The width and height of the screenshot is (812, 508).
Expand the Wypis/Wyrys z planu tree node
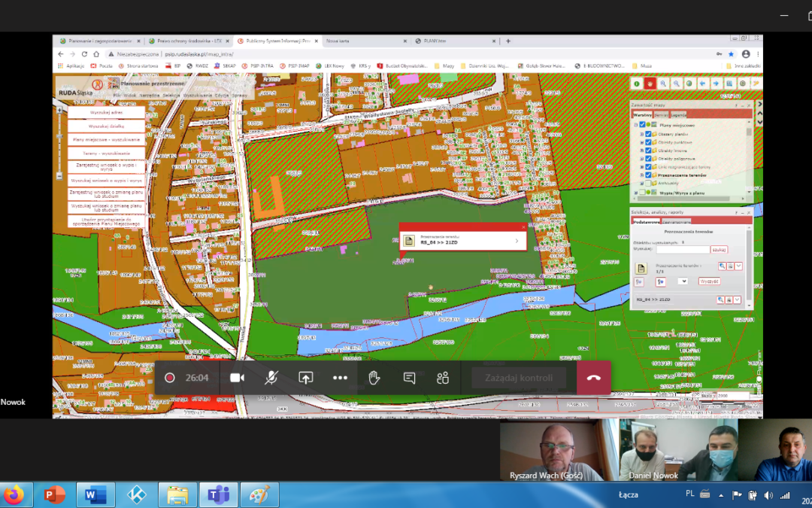(x=635, y=193)
